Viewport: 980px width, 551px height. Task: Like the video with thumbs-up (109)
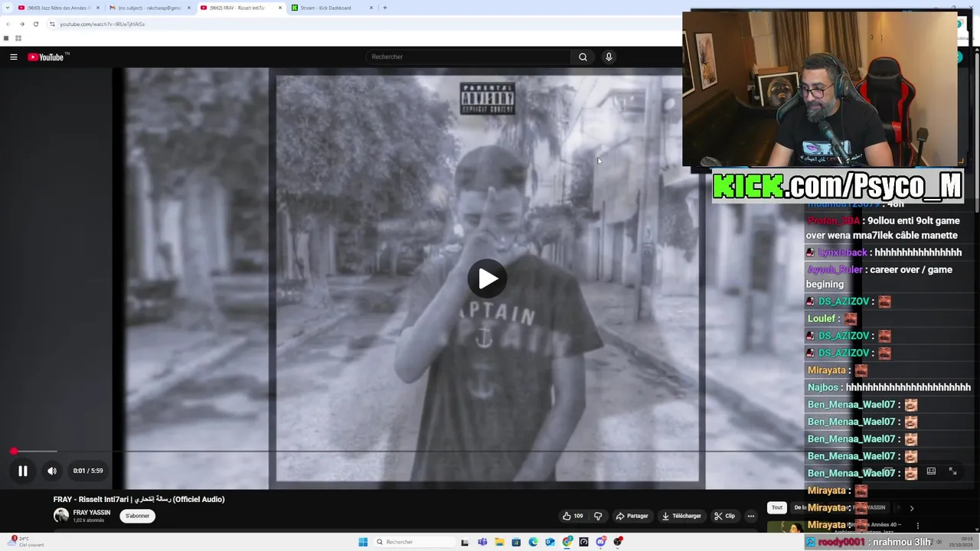point(573,516)
